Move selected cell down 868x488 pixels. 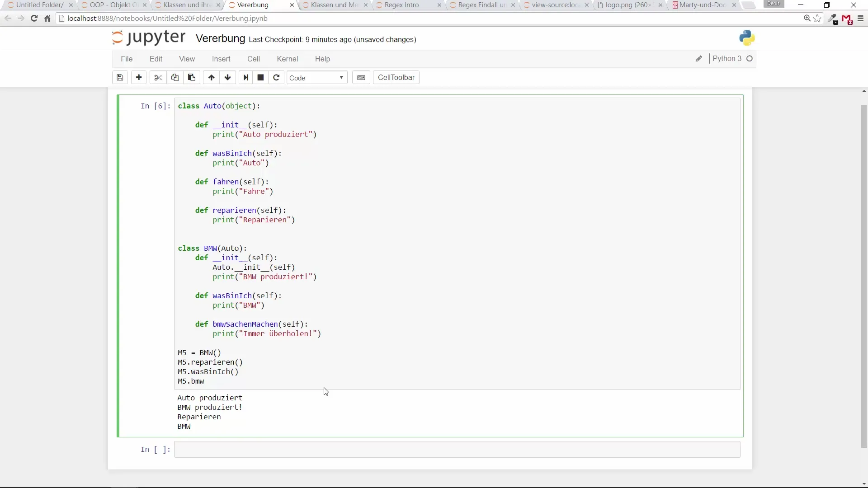point(228,78)
